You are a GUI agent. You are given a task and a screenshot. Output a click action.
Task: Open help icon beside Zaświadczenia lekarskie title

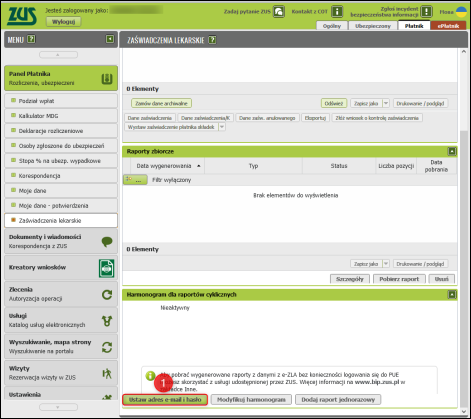[x=212, y=40]
